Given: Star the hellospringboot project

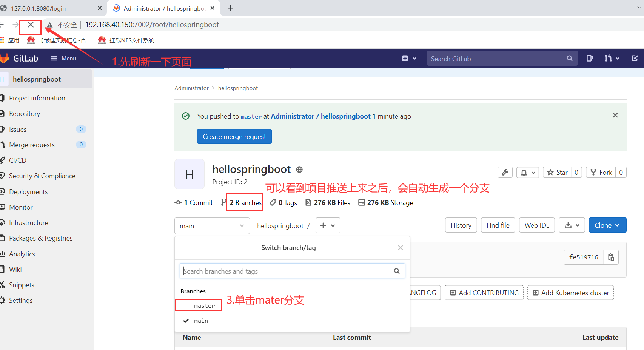Looking at the screenshot, I should click(557, 172).
